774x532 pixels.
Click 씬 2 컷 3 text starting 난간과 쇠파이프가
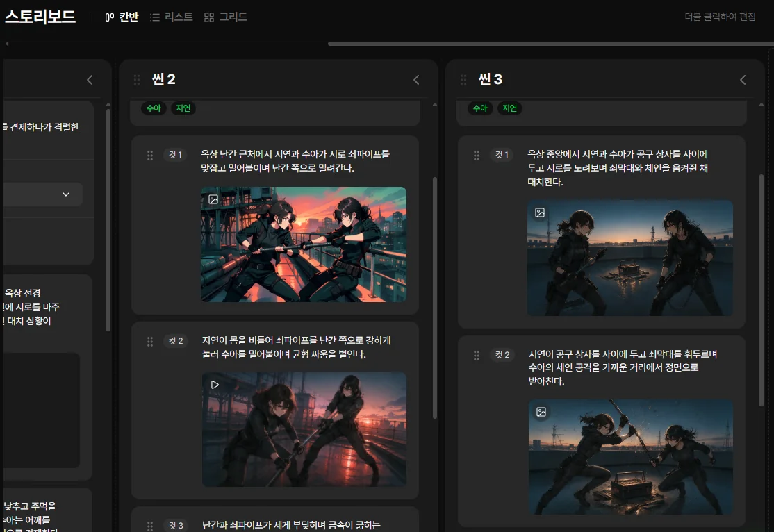point(291,526)
